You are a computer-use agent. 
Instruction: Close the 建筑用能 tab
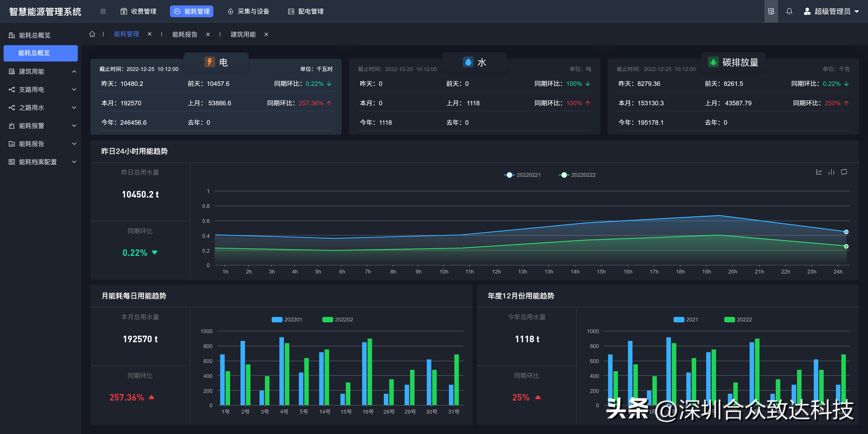266,34
